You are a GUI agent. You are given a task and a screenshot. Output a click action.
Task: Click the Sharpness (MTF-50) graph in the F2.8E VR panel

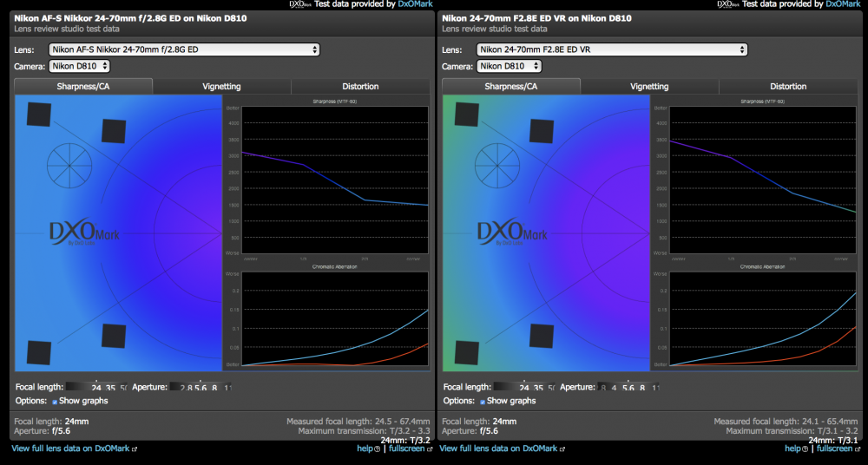click(762, 180)
